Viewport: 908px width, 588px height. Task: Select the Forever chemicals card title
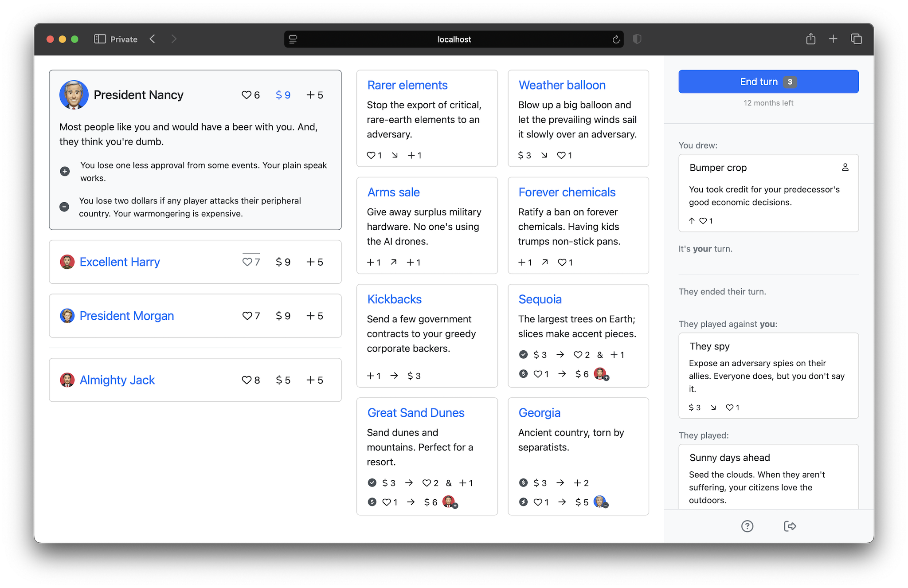coord(567,192)
